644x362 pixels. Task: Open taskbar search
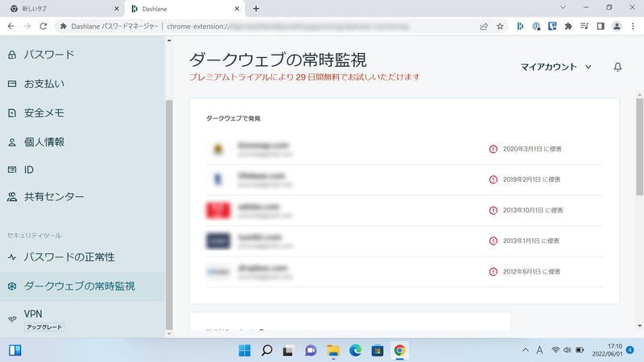tap(266, 351)
